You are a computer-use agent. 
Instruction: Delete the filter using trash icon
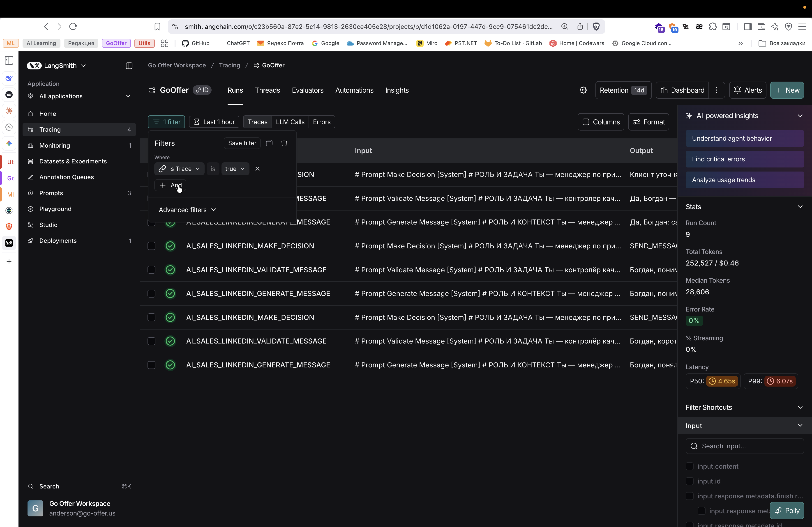[x=284, y=143]
